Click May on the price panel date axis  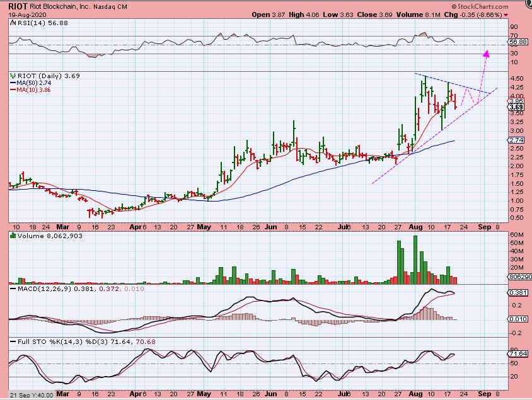tap(204, 227)
